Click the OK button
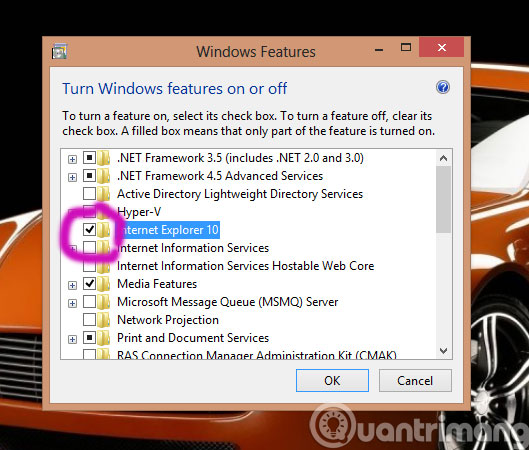Screen dimensions: 529x450 coord(332,381)
